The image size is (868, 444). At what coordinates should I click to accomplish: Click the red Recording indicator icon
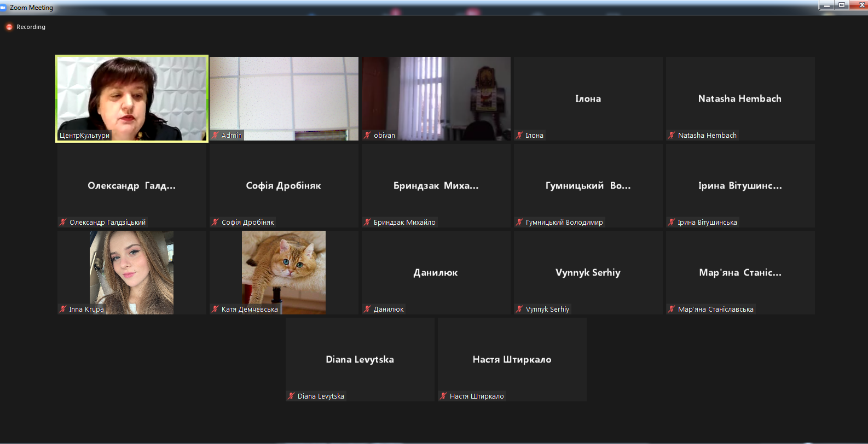(x=9, y=27)
